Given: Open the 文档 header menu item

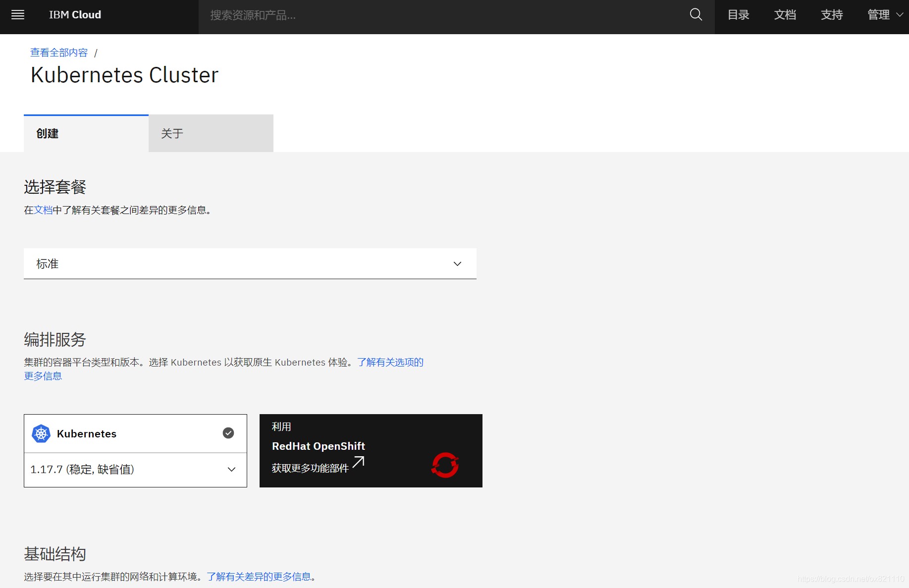Looking at the screenshot, I should (x=785, y=15).
